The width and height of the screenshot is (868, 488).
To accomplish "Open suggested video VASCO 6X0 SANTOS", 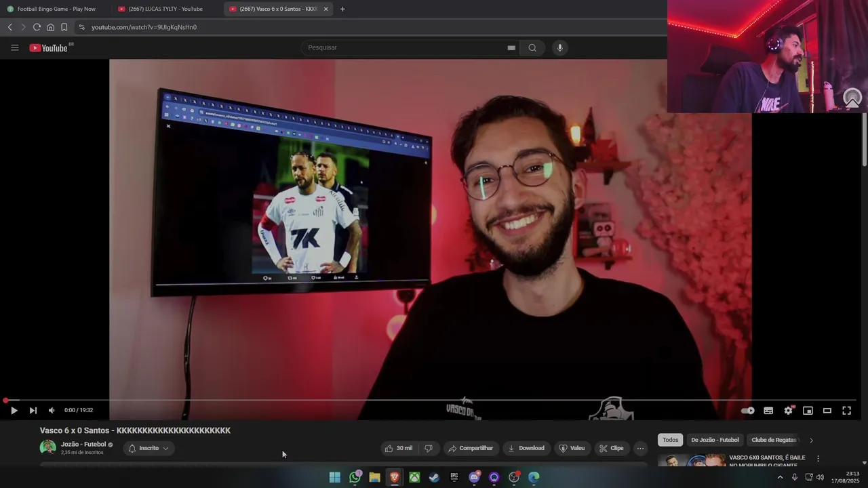I will click(x=767, y=460).
